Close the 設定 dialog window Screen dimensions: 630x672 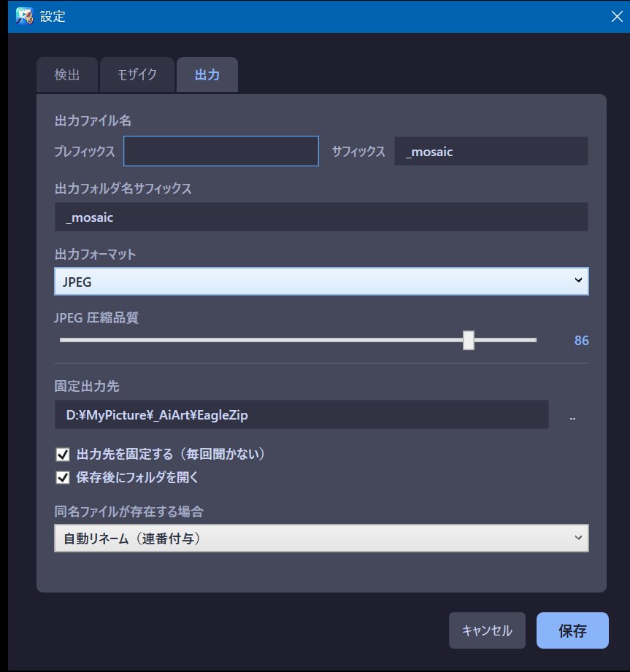point(616,17)
